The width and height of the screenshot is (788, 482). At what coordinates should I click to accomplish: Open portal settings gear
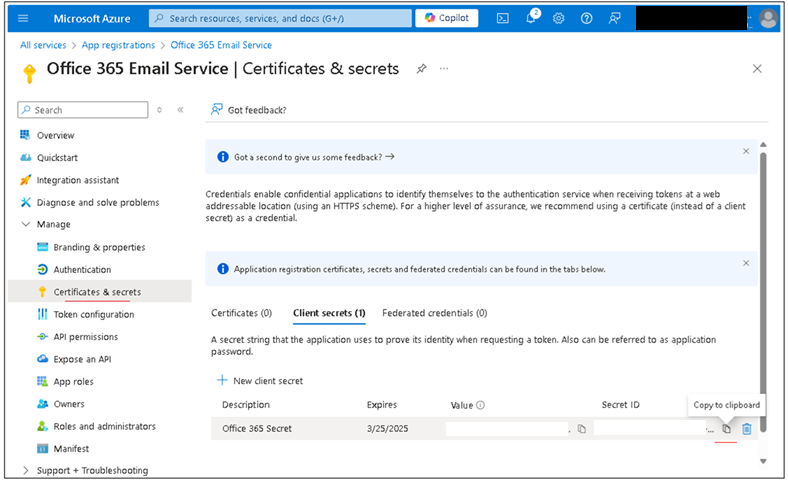pos(558,19)
